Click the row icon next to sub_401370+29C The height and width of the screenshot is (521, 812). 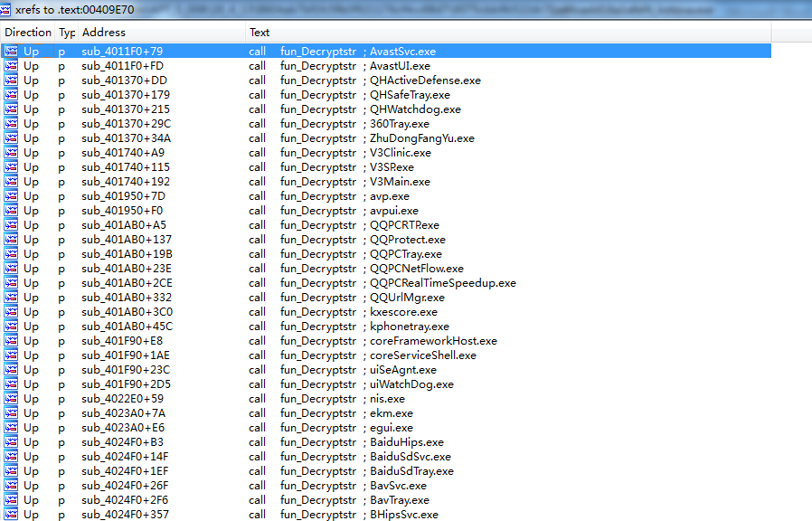click(11, 124)
